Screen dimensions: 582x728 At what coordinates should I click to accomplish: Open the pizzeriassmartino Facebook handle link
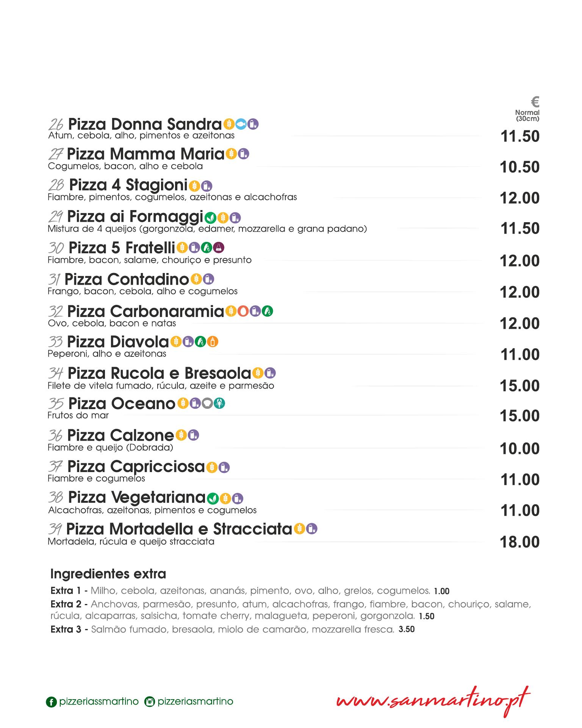99,701
